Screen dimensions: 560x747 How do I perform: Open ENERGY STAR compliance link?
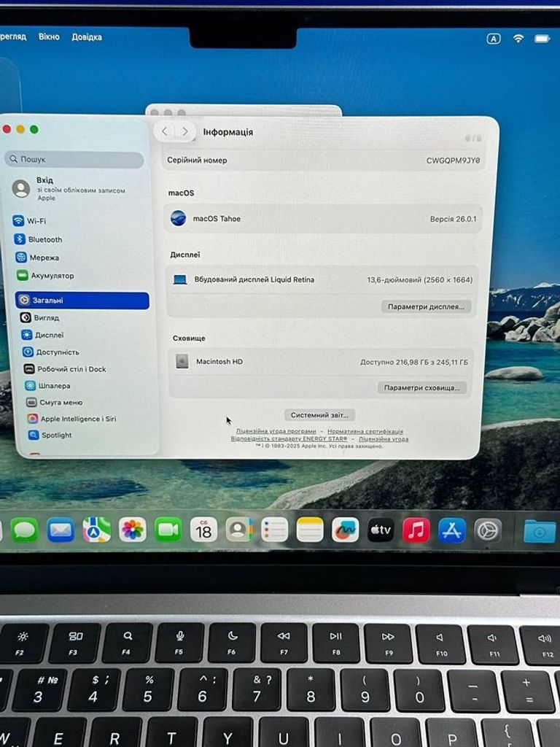[289, 438]
